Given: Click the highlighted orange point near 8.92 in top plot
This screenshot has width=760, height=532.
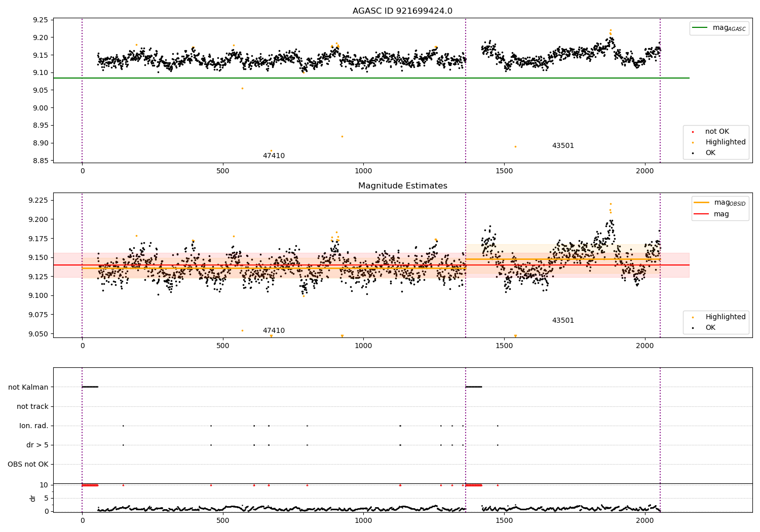Looking at the screenshot, I should [x=342, y=136].
